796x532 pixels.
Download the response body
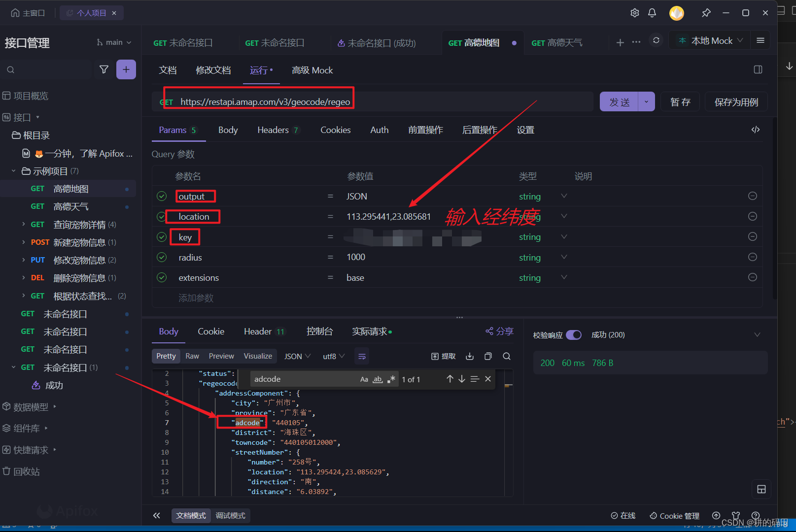click(470, 356)
